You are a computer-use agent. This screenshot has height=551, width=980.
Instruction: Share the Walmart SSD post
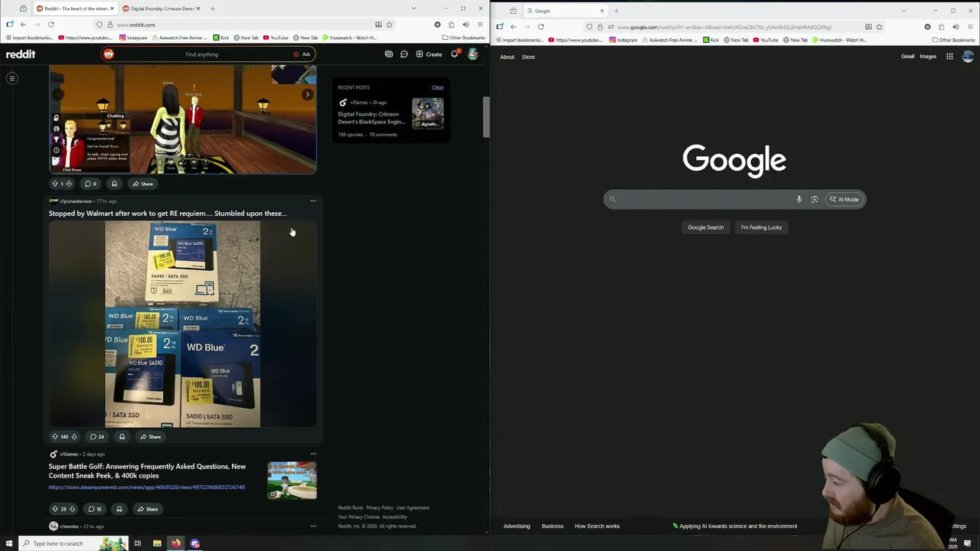[150, 437]
